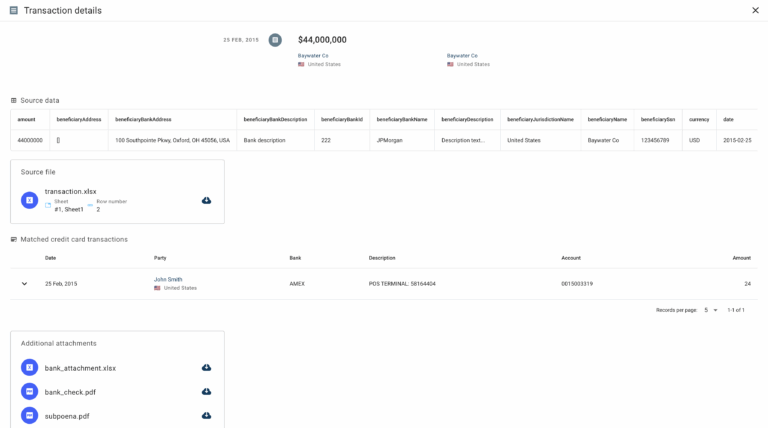Expand the 25 Feb, 2015 credit card row

coord(25,284)
